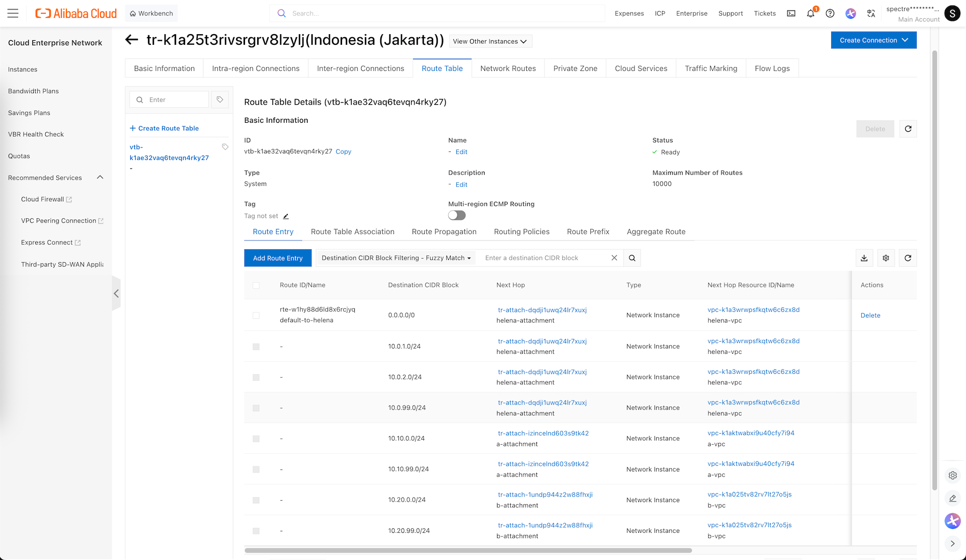Click the Copy link next to ID
Image resolution: width=966 pixels, height=560 pixels.
tap(343, 151)
